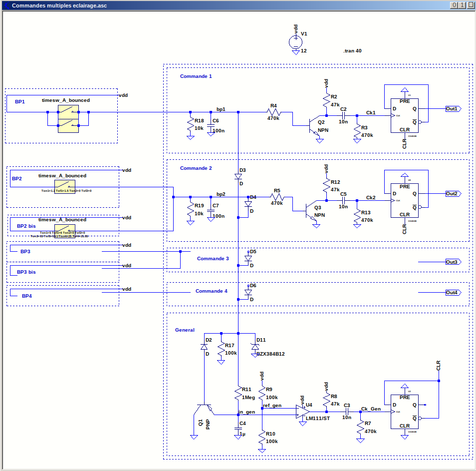The image size is (476, 471).
Task: Click the Commande 2 comment text
Action: (196, 168)
